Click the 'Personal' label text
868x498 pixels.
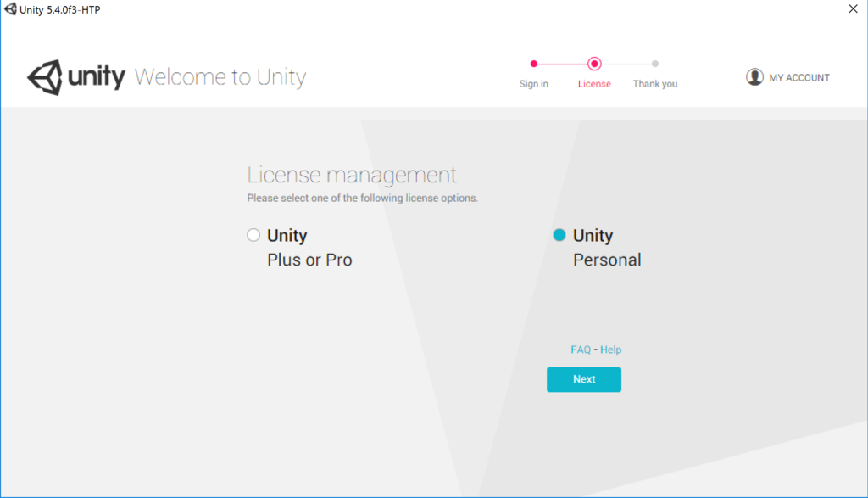point(607,260)
